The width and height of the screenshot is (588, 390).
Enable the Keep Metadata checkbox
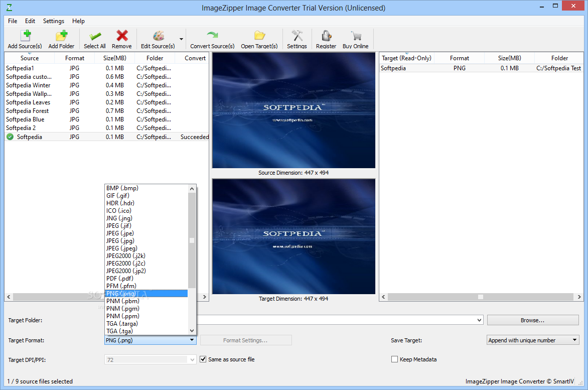(394, 359)
